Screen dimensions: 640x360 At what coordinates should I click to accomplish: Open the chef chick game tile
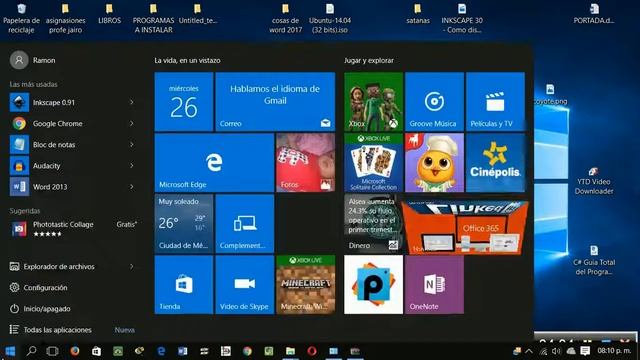click(x=434, y=162)
